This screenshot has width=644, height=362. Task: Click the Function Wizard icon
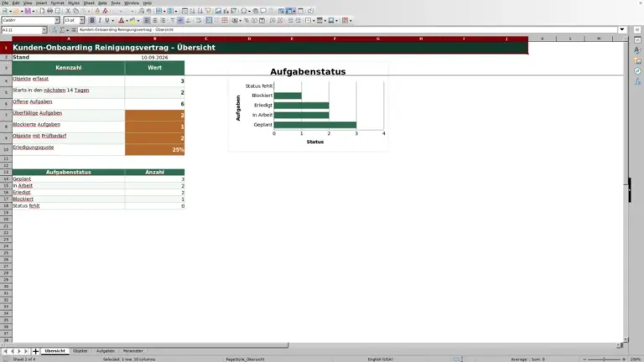(x=55, y=30)
